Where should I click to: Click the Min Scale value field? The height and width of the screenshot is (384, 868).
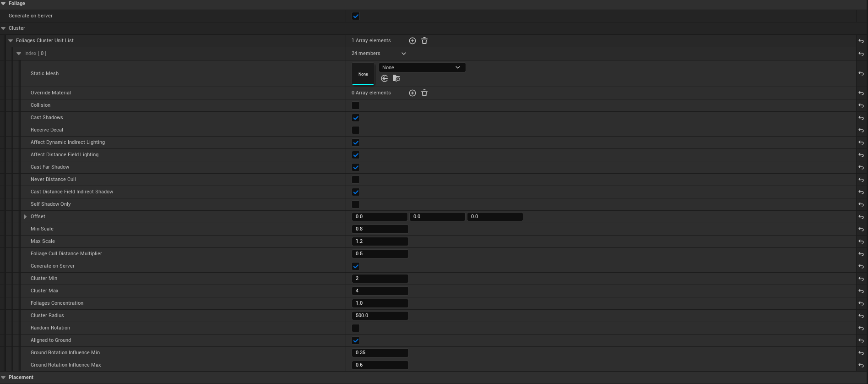point(380,229)
